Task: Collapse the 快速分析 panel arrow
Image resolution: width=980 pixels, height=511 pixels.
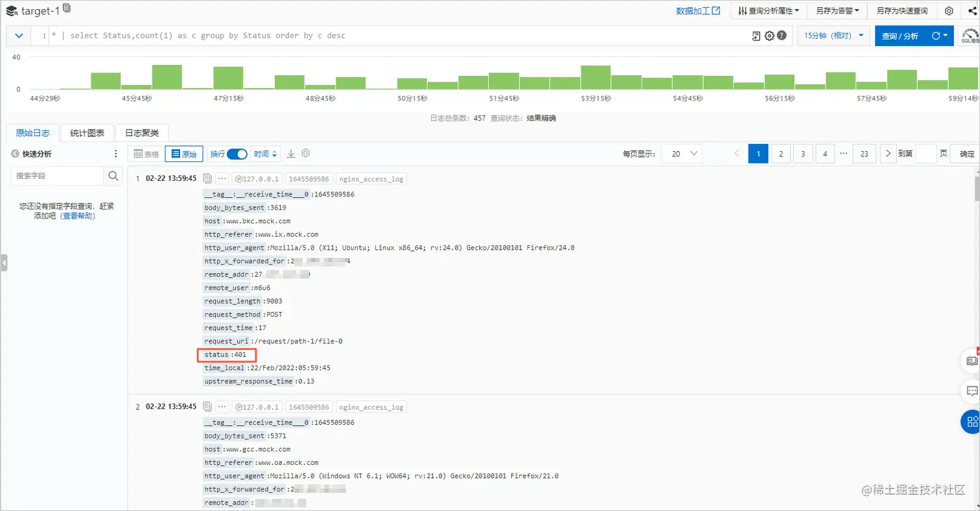Action: click(16, 154)
